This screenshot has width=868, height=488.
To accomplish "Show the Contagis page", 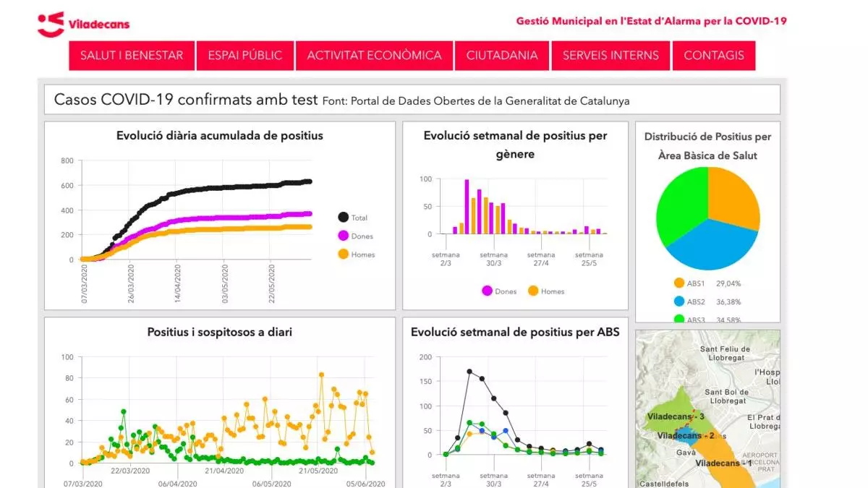I will coord(713,56).
